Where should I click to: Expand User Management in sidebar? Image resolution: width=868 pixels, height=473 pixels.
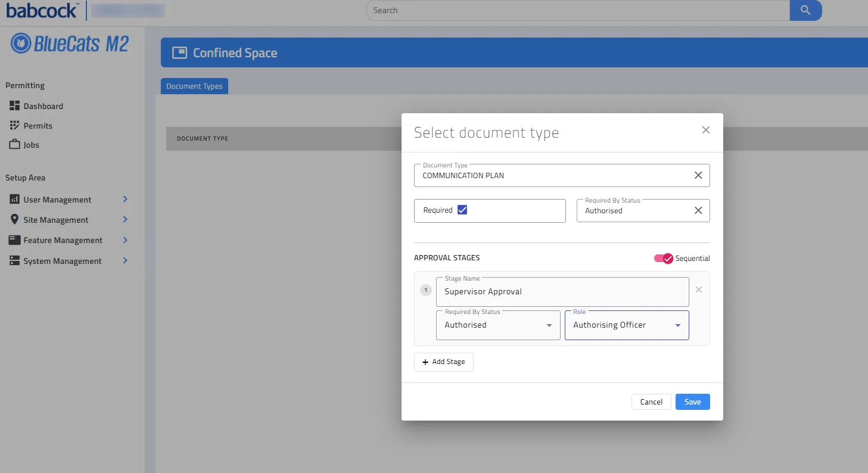coord(125,199)
